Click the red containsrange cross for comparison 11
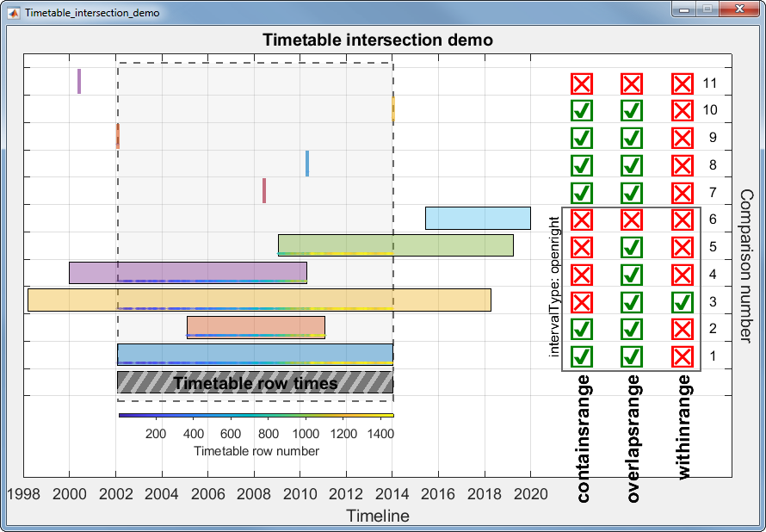This screenshot has height=532, width=766. (x=582, y=84)
